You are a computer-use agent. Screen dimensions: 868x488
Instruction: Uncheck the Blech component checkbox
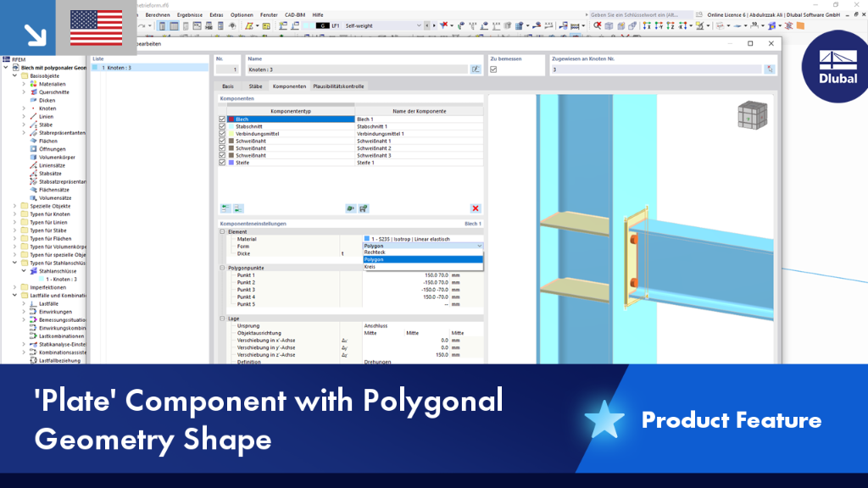[x=223, y=119]
